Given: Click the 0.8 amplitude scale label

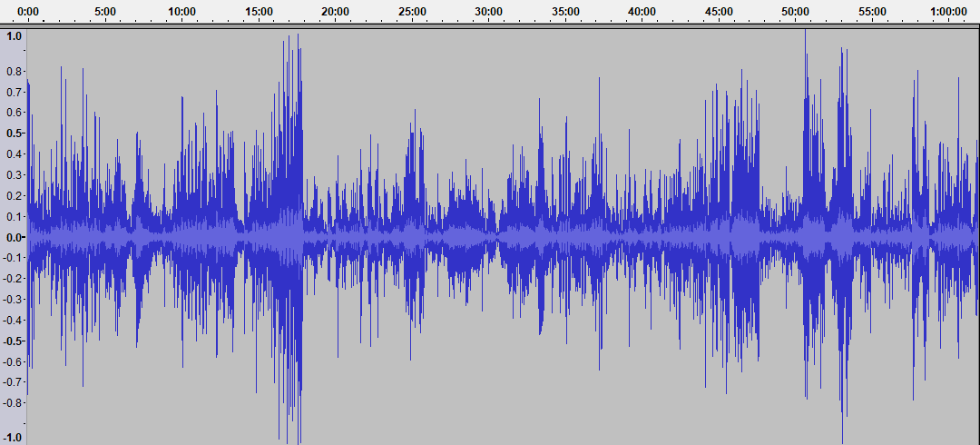Looking at the screenshot, I should click(15, 72).
